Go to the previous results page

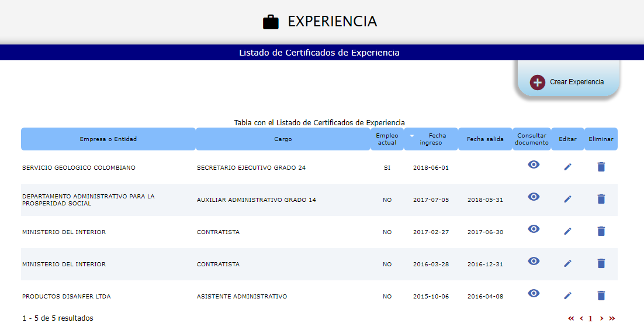pos(581,318)
